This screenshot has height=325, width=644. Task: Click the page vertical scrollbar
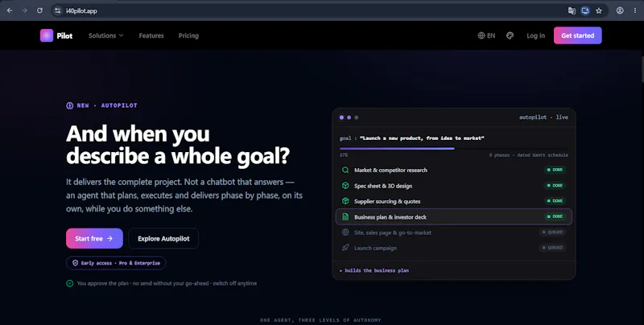(641, 70)
